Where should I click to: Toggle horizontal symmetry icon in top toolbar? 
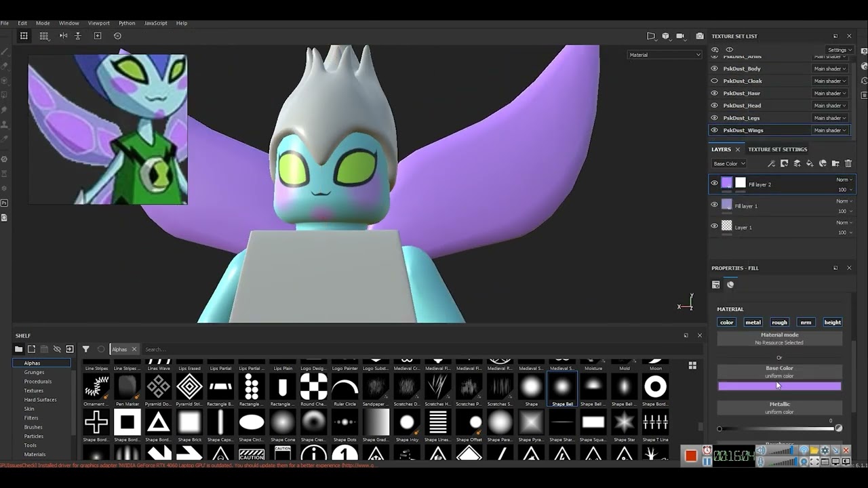click(x=63, y=36)
